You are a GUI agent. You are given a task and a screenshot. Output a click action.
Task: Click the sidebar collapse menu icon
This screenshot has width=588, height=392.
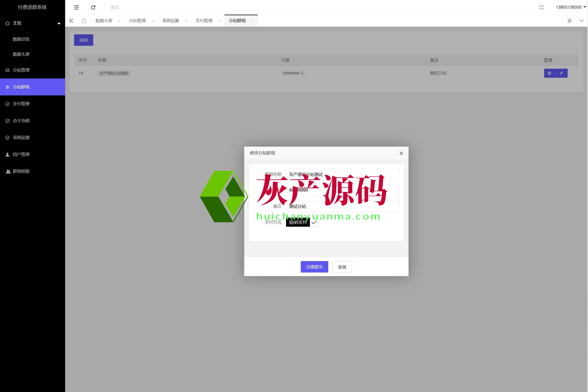(76, 8)
